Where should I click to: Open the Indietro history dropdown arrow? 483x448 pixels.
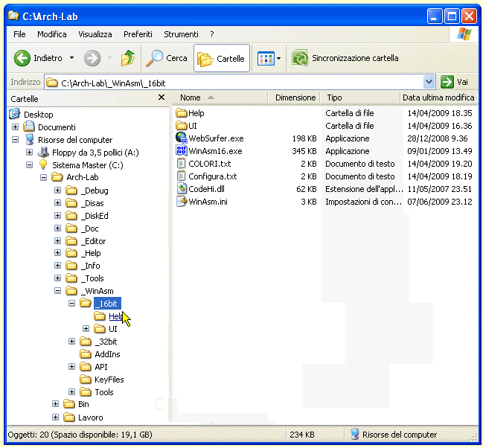tap(71, 58)
